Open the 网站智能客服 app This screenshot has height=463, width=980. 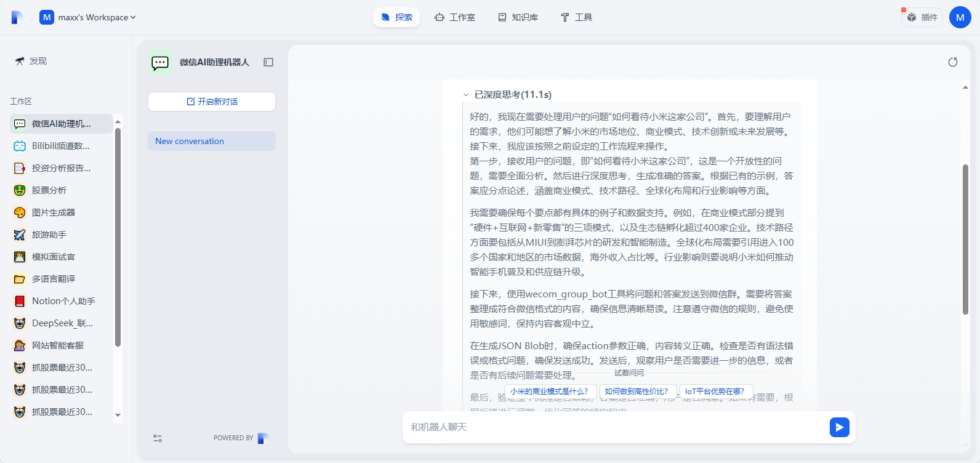[61, 345]
